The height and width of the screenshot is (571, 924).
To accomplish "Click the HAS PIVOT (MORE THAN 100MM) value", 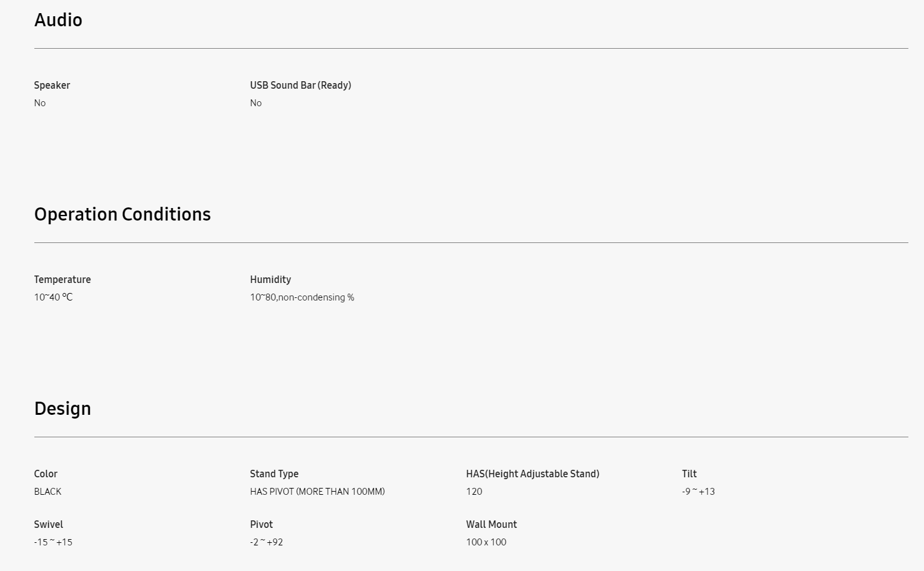I will click(x=317, y=492).
